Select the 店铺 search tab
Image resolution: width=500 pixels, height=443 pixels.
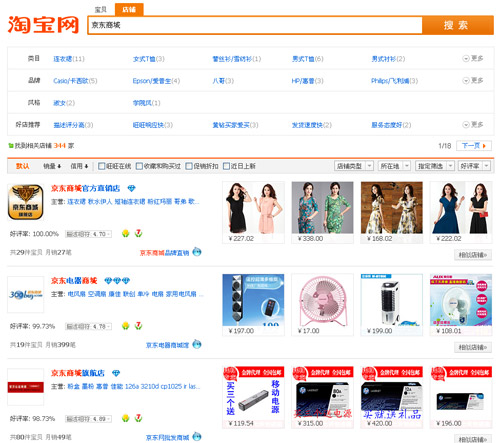point(129,9)
